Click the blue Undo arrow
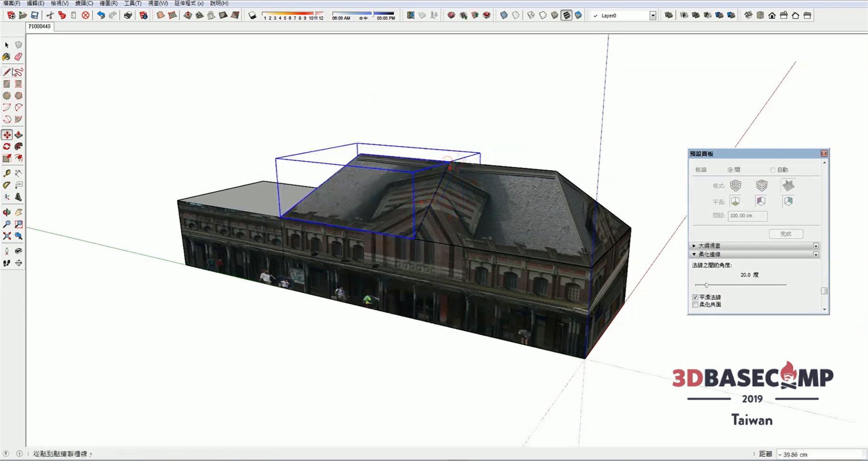 tap(101, 15)
